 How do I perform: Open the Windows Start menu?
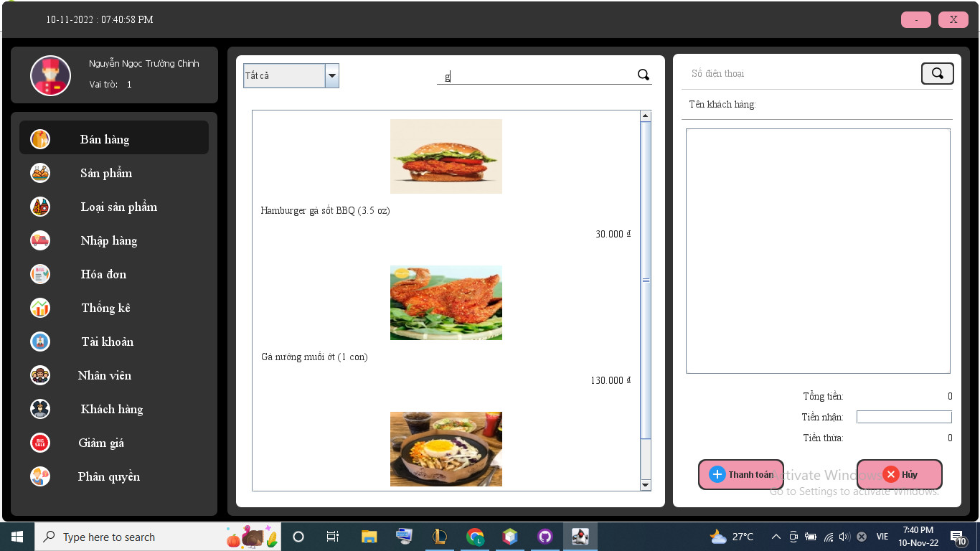[17, 537]
